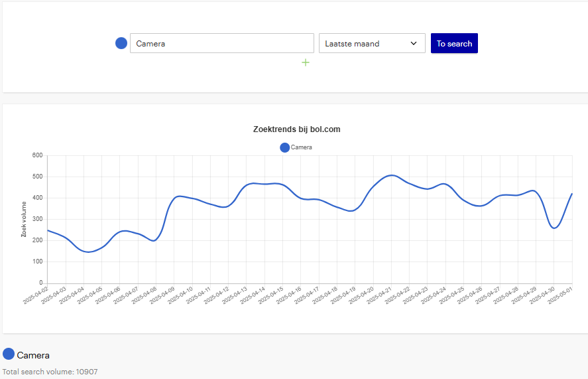Click the 2025-04-09 date label on the x-axis

163,295
